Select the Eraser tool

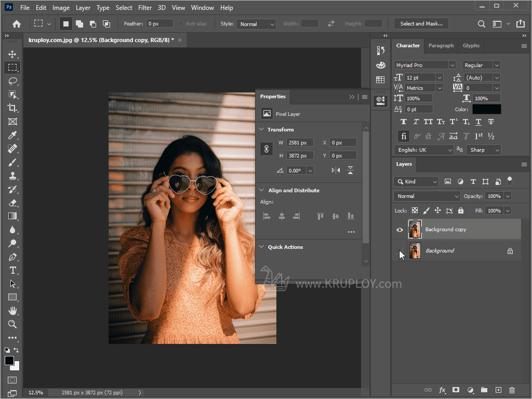click(12, 203)
